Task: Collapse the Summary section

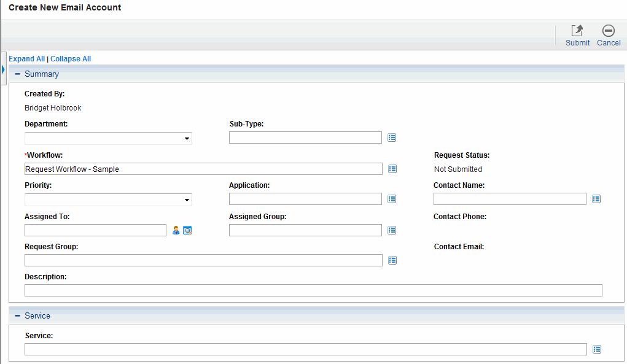Action: coord(17,74)
